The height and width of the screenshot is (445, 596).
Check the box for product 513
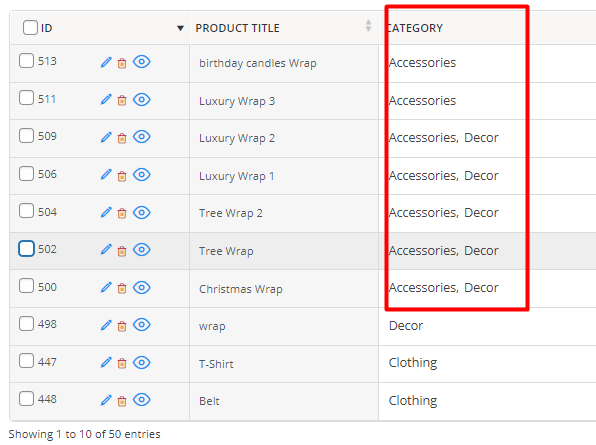pos(26,60)
